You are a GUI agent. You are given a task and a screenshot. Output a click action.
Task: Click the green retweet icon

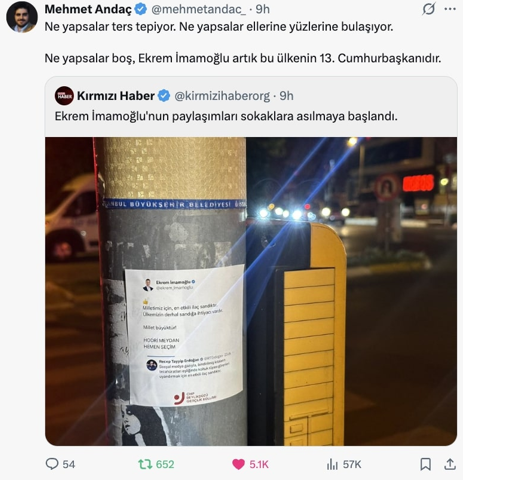click(x=145, y=464)
